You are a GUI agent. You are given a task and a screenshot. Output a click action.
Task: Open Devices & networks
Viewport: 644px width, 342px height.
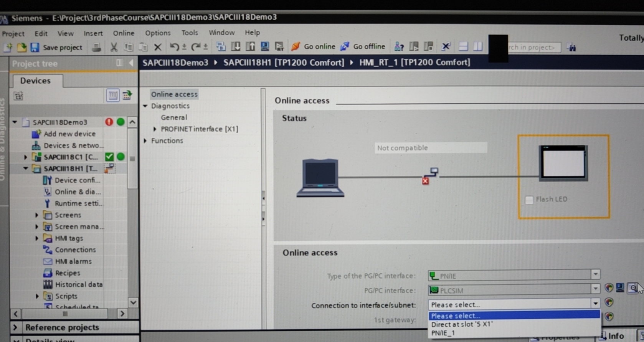[x=68, y=145]
